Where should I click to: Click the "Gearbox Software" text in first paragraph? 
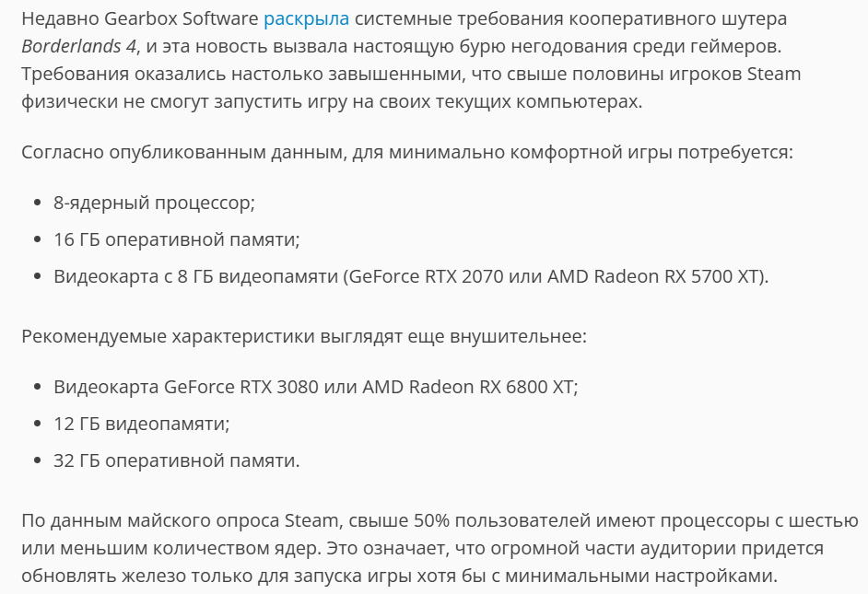click(181, 18)
